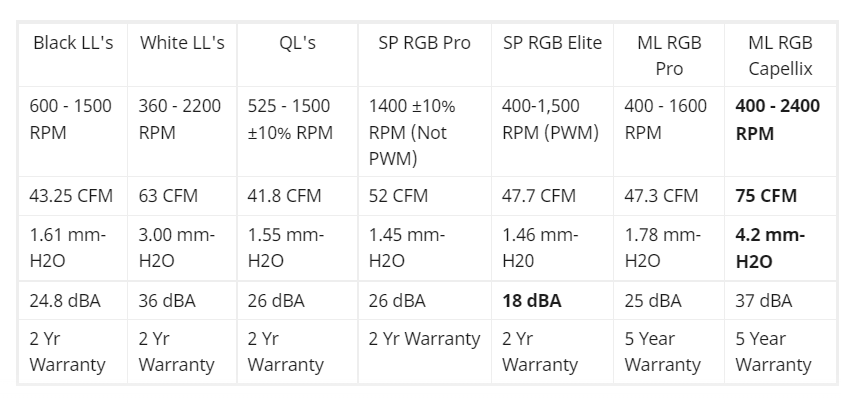
Task: Select the SP RGB Pro header
Action: [x=424, y=55]
